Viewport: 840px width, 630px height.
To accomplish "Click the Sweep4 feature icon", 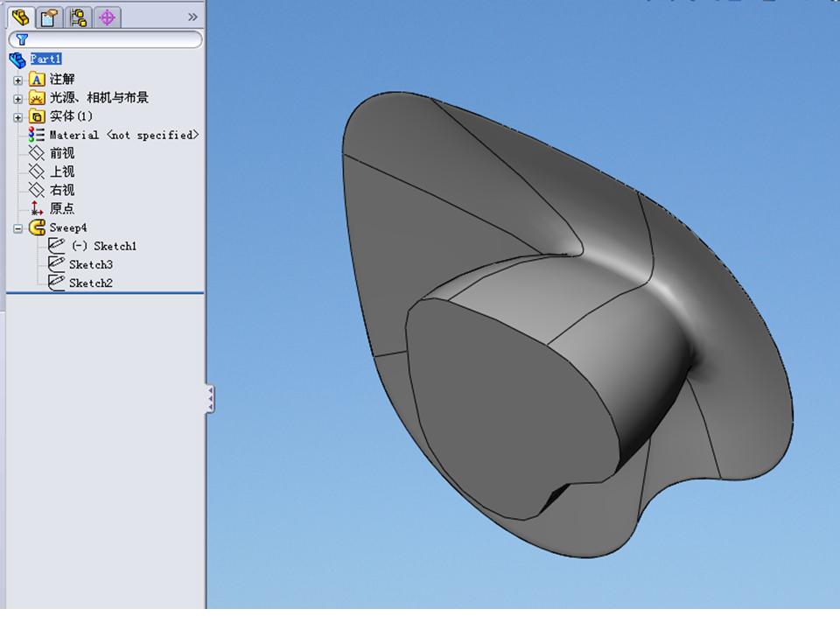I will click(x=37, y=227).
